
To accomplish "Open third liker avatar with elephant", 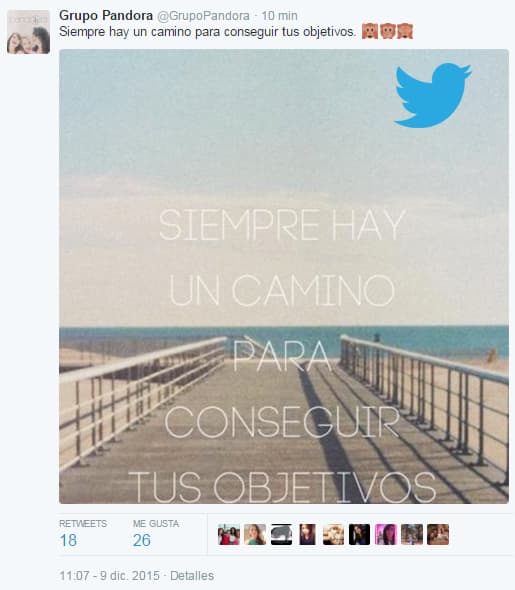I will click(x=281, y=534).
